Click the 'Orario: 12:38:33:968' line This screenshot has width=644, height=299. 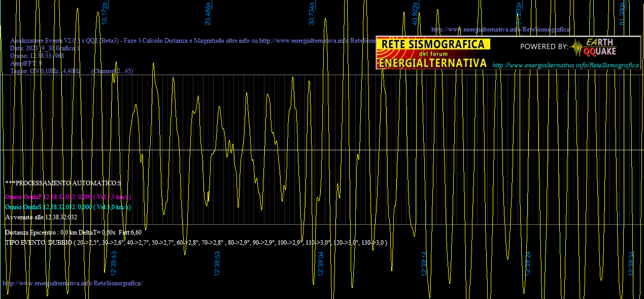click(37, 56)
